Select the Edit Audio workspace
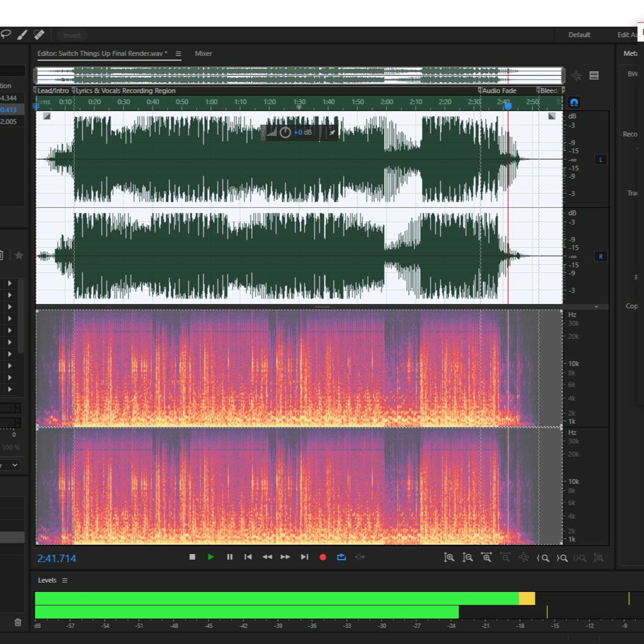This screenshot has height=644, width=644. [x=627, y=35]
